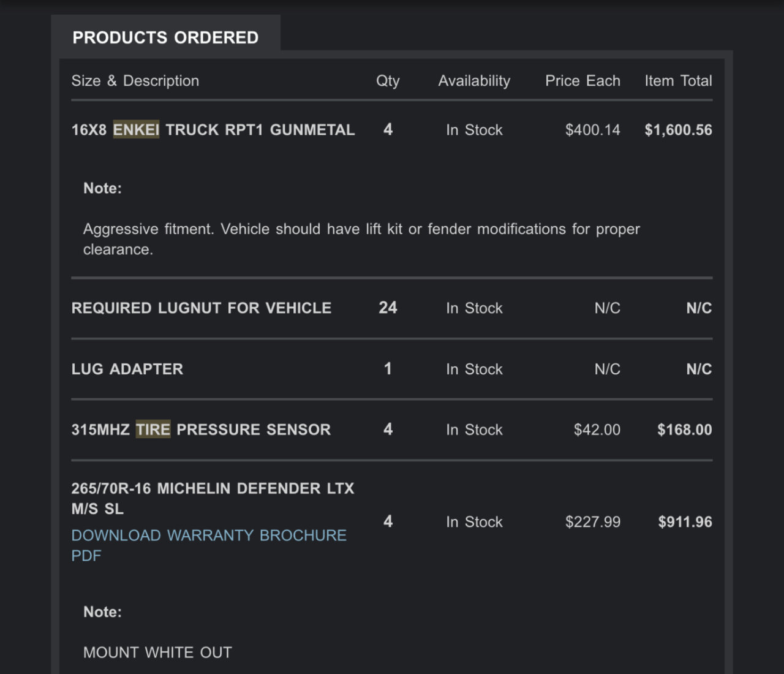Select the $168.00 sensor total
Image resolution: width=784 pixels, height=674 pixels.
tap(685, 430)
